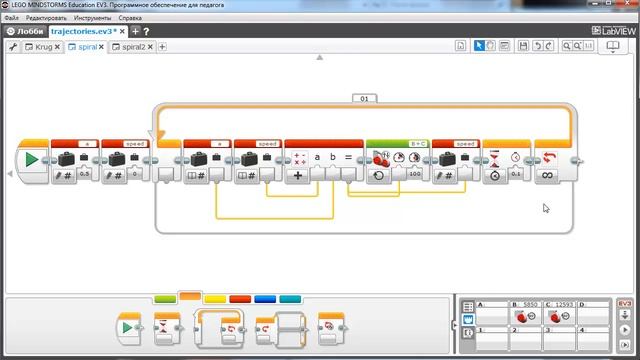The width and height of the screenshot is (640, 360).
Task: Open project properties wrench icon
Action: [13, 47]
